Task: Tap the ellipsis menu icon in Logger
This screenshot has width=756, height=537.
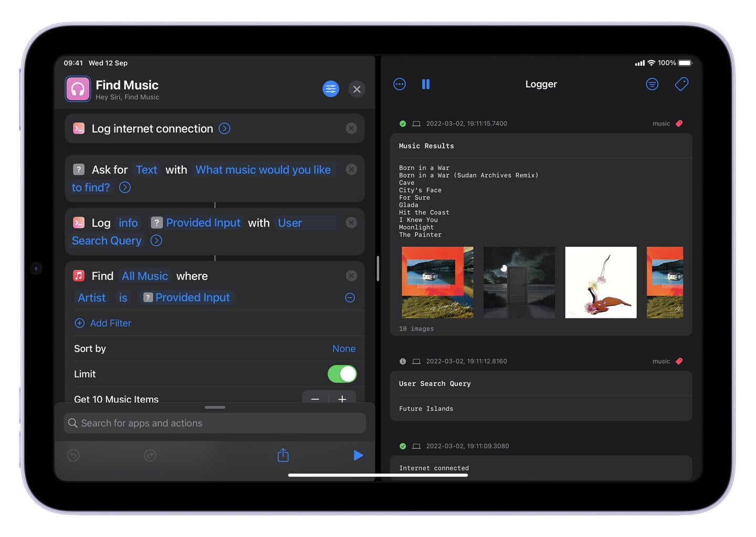Action: pos(400,84)
